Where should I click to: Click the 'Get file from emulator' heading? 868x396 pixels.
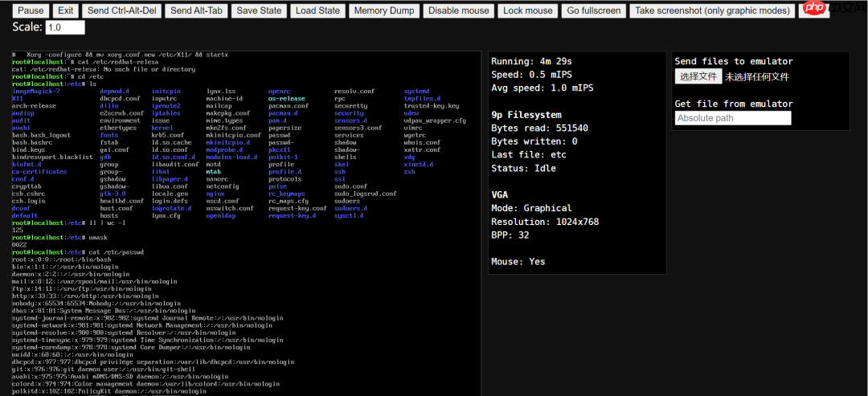tap(734, 104)
